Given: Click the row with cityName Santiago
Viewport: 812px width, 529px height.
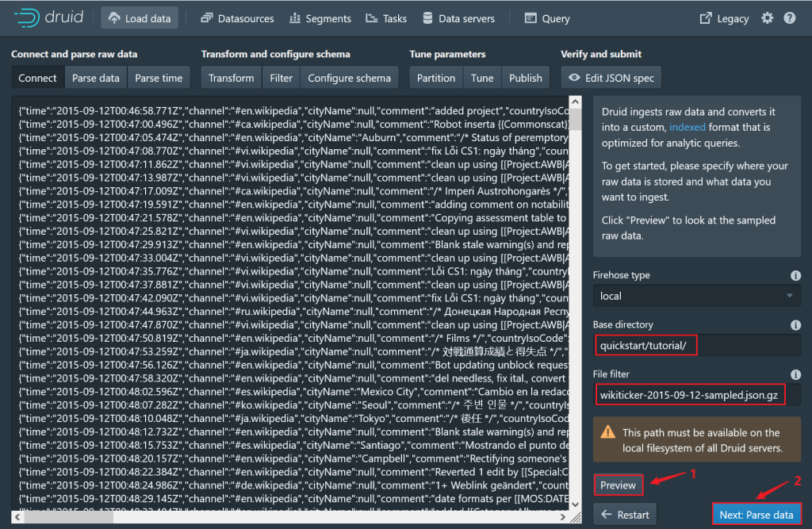Looking at the screenshot, I should 293,445.
